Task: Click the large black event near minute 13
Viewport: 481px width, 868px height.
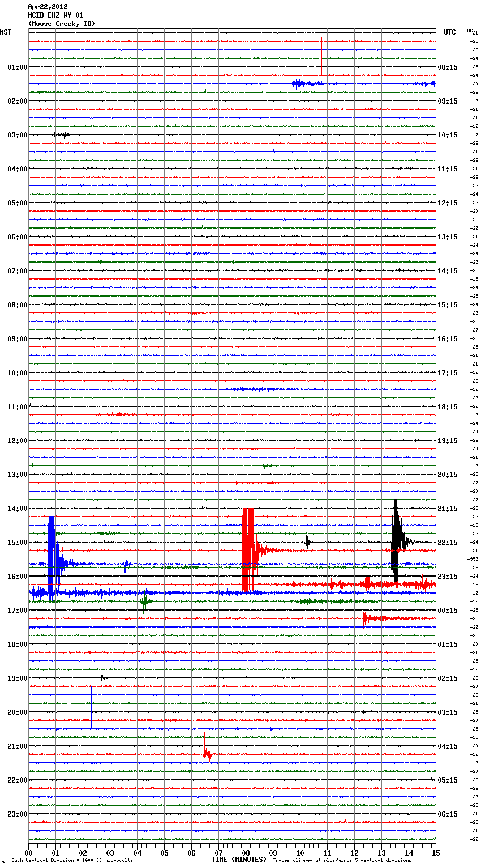Action: pyautogui.click(x=396, y=542)
